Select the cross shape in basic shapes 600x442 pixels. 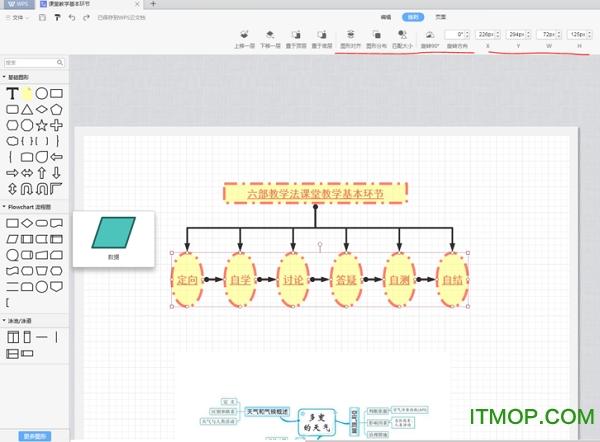pyautogui.click(x=57, y=125)
